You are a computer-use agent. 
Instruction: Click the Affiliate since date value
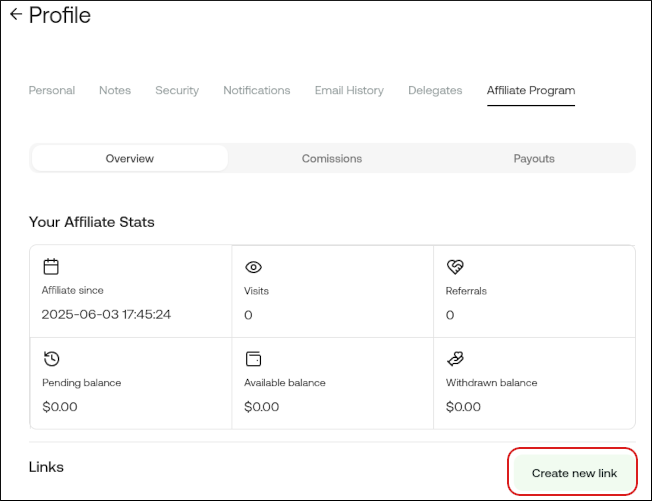(x=107, y=315)
